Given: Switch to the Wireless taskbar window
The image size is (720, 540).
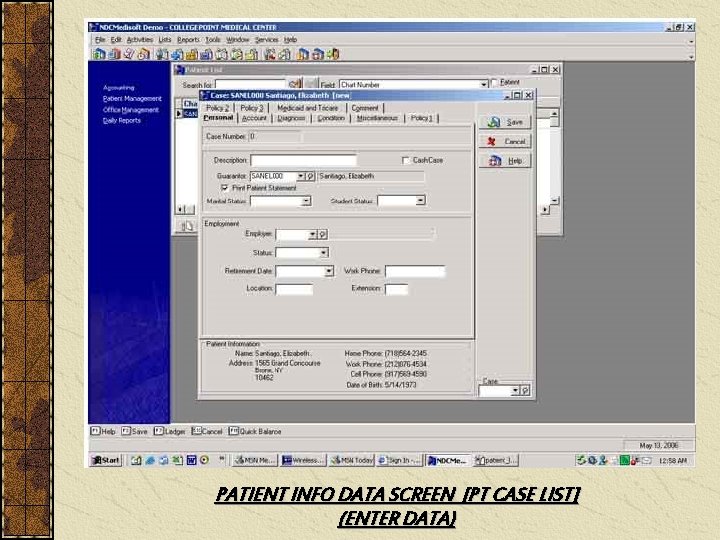Looking at the screenshot, I should (303, 460).
